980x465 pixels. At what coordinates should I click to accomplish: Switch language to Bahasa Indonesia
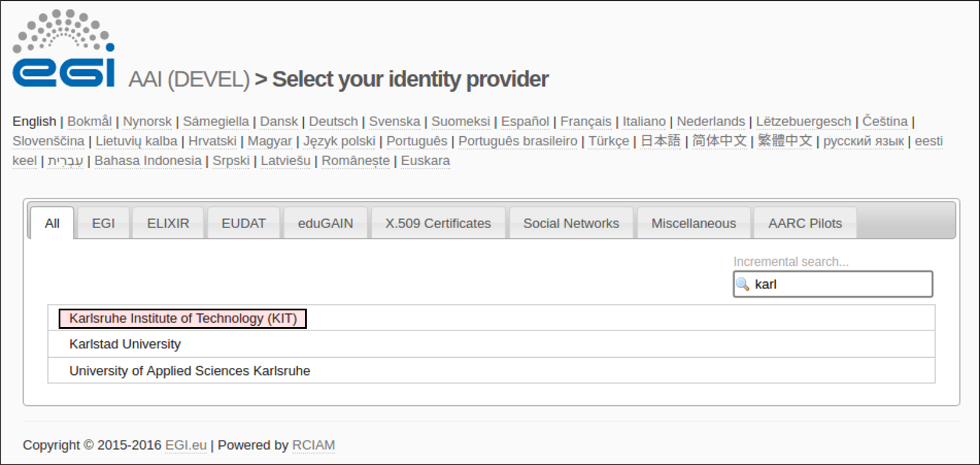(148, 161)
